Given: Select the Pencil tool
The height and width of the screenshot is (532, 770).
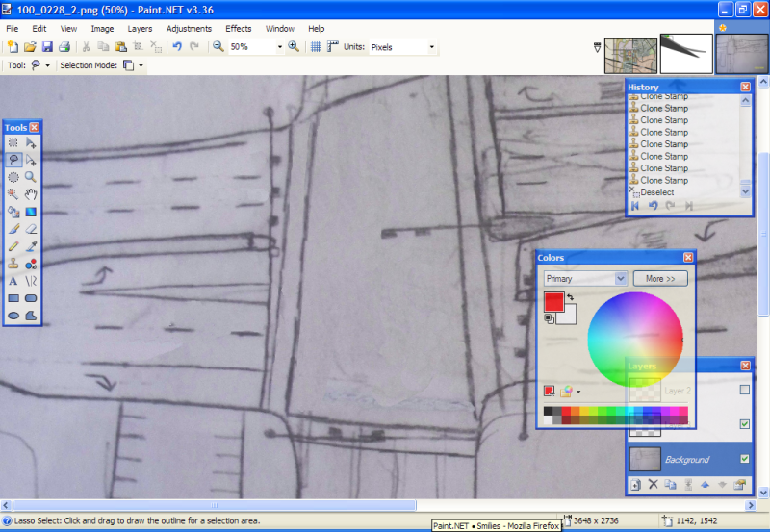Looking at the screenshot, I should point(13,246).
